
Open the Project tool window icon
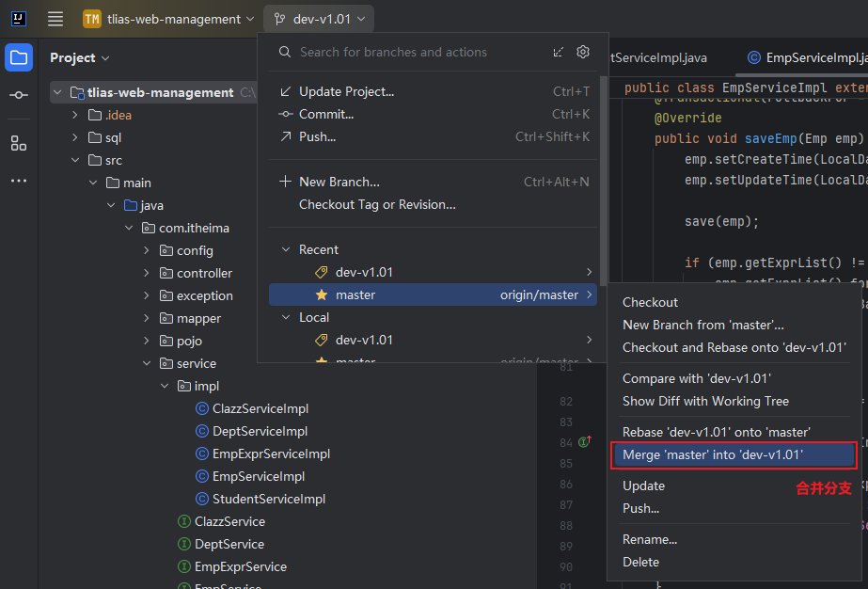(19, 57)
